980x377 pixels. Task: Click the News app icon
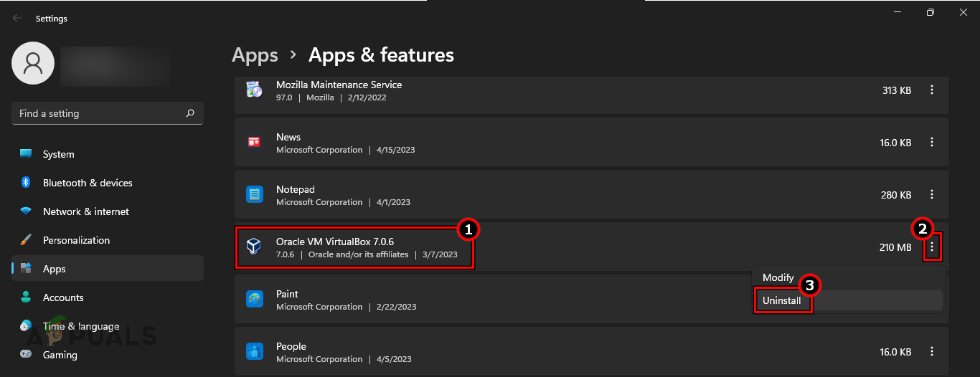coord(255,142)
